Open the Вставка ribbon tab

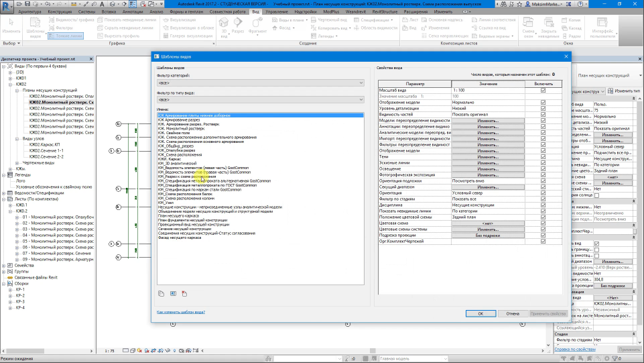(109, 11)
